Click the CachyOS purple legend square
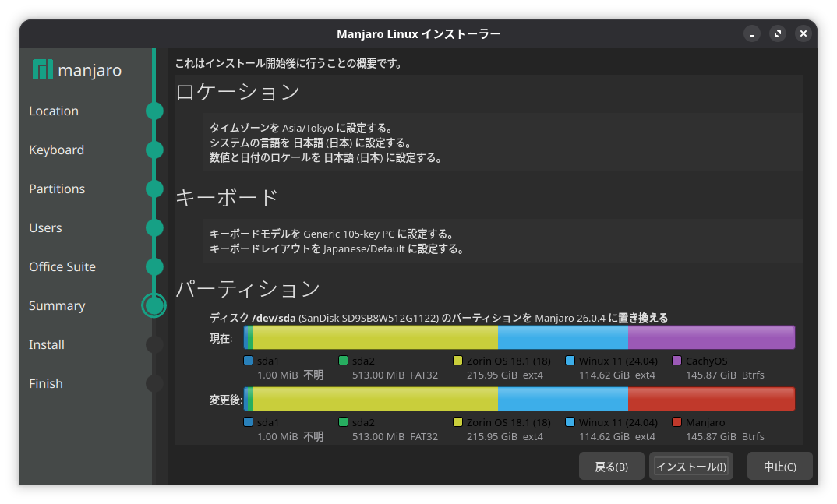The image size is (837, 504). pos(677,361)
